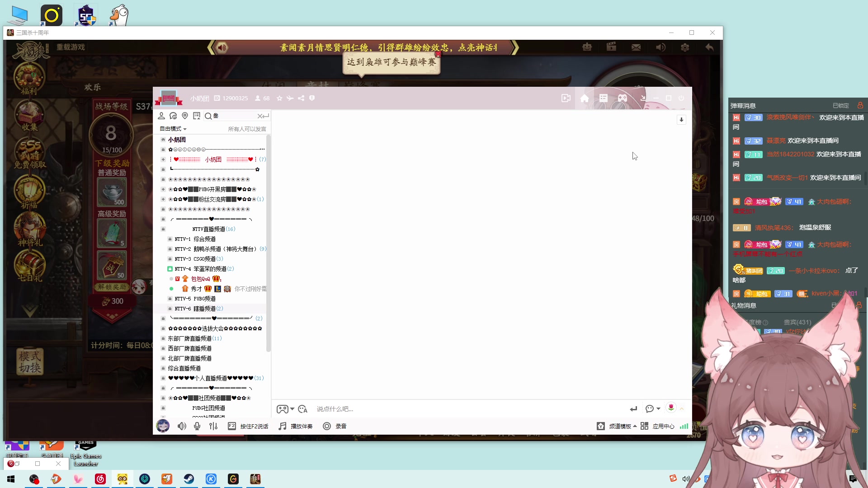868x488 pixels.
Task: Expand the 粉丝交流房 channel group
Action: pyautogui.click(x=163, y=199)
